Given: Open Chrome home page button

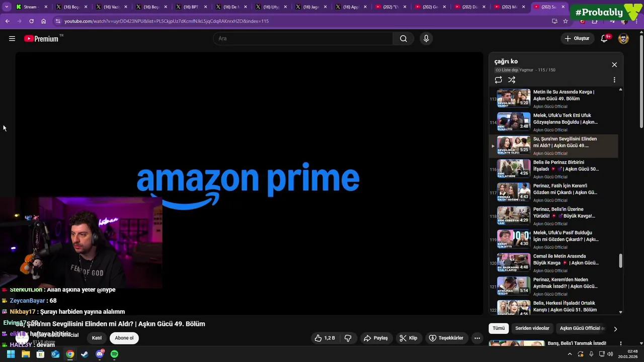Looking at the screenshot, I should (43, 21).
